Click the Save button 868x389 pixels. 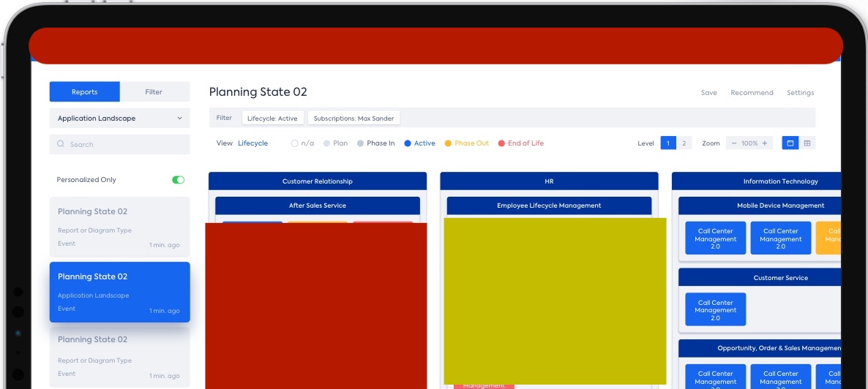coord(708,93)
